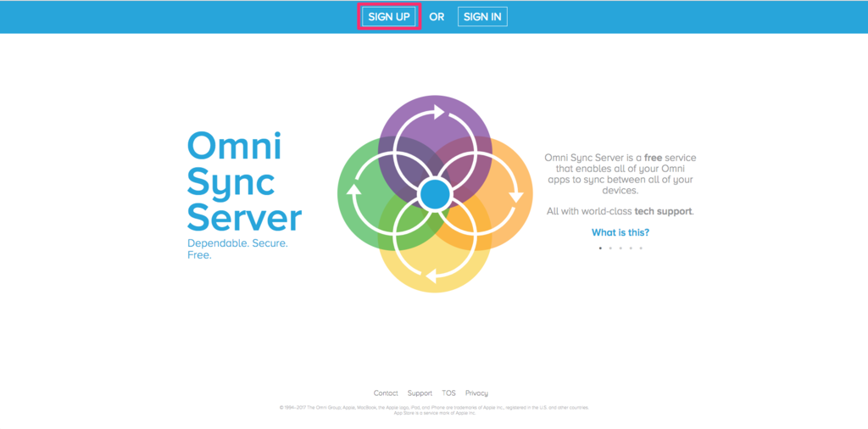Select the fourth carousel dot

pyautogui.click(x=631, y=248)
